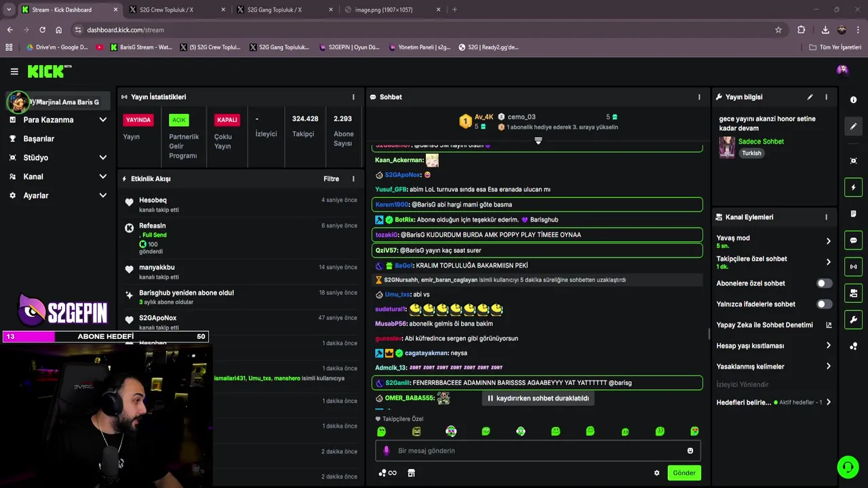Toggle Abonelere özel sohbet switch
The width and height of the screenshot is (868, 488).
point(824,283)
